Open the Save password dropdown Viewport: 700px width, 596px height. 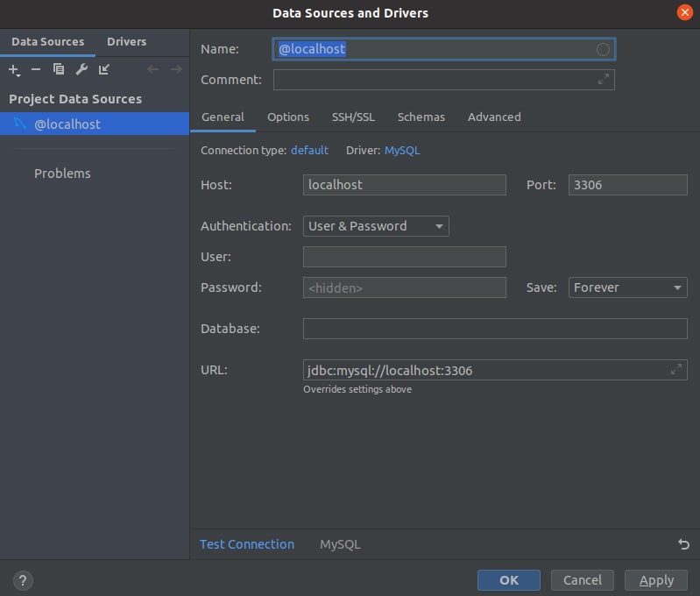[628, 287]
